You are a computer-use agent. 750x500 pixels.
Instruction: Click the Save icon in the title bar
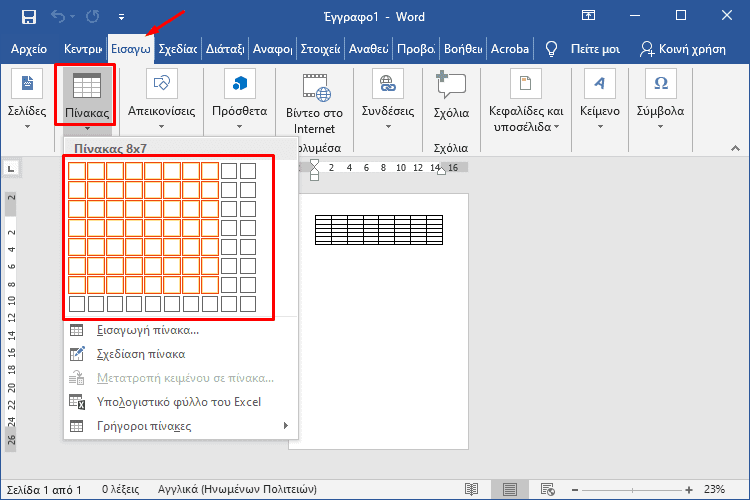point(28,16)
